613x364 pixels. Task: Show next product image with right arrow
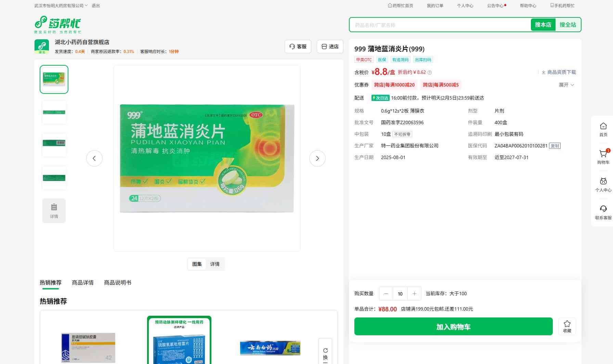point(317,158)
